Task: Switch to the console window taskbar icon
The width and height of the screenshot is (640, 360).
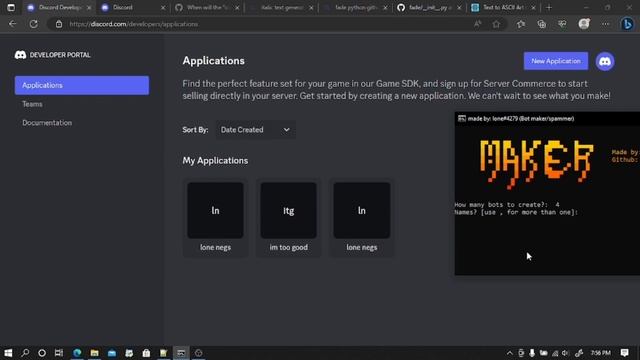Action: point(181,353)
